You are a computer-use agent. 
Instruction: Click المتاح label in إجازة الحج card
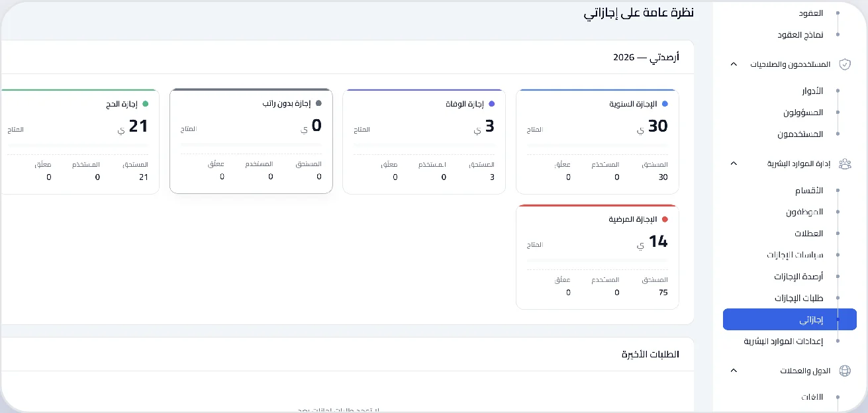pyautogui.click(x=15, y=130)
